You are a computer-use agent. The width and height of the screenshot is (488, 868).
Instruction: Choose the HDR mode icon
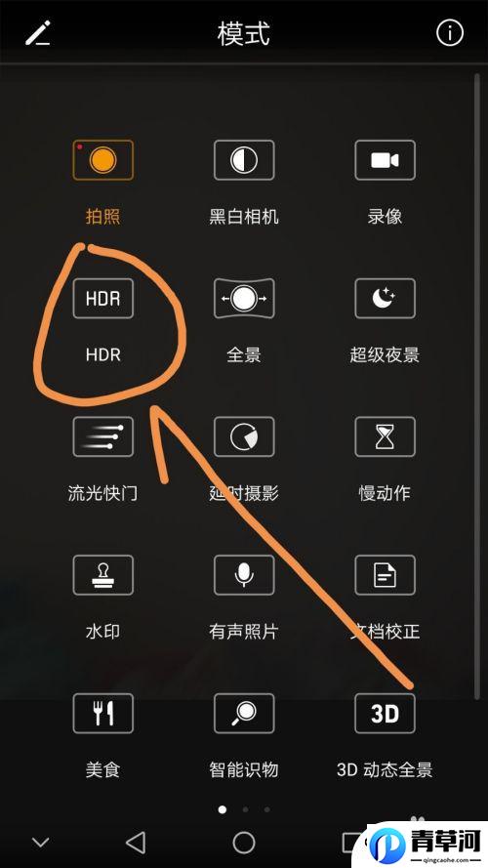tap(102, 299)
